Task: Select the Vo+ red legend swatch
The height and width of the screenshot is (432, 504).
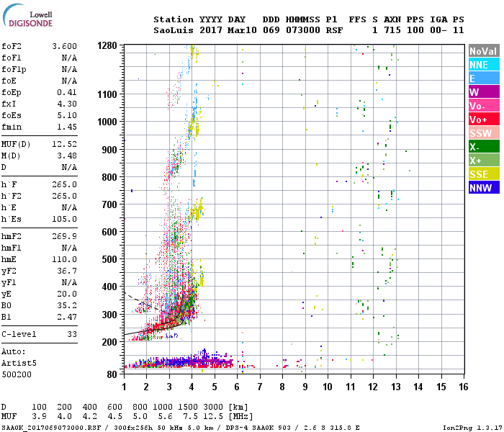Action: tap(484, 120)
